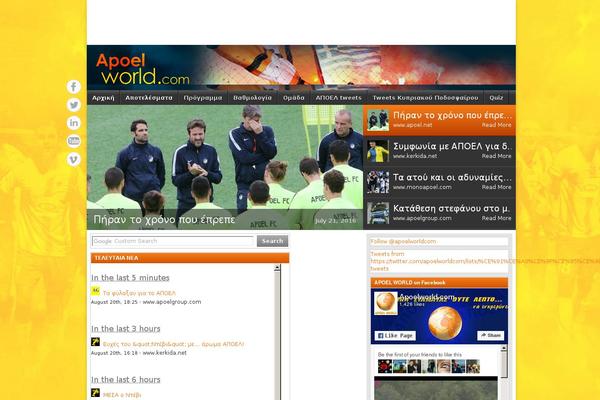
Task: Click the Apoelworld.com logo
Action: click(x=142, y=69)
